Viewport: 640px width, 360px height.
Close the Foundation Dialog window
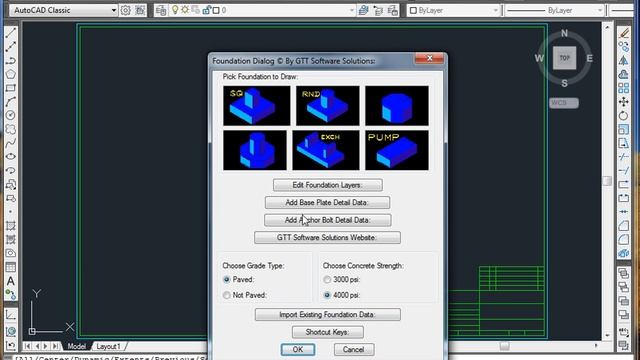[x=429, y=58]
